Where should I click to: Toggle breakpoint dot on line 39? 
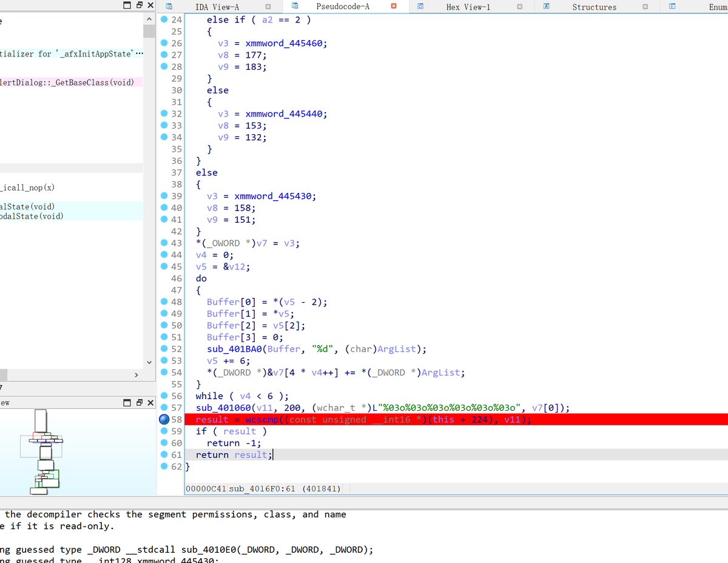click(164, 196)
